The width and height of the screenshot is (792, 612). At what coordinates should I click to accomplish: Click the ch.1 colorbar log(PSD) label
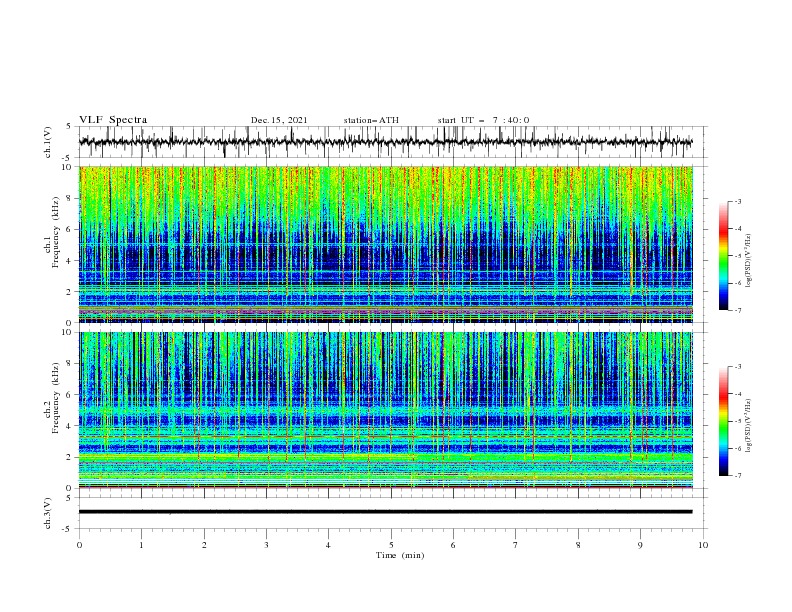pyautogui.click(x=749, y=261)
